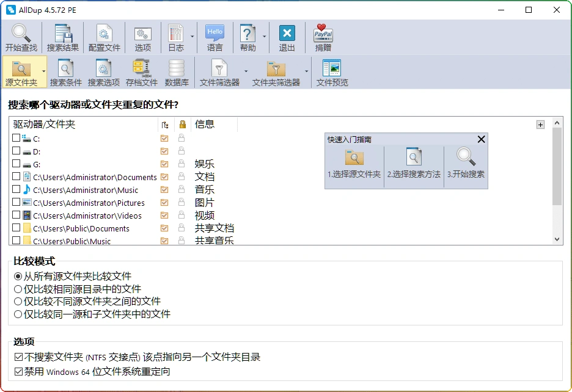Viewport: 572px width, 392px height.
Task: Expand the 文件筛选器 dropdown arrow
Action: pyautogui.click(x=246, y=72)
